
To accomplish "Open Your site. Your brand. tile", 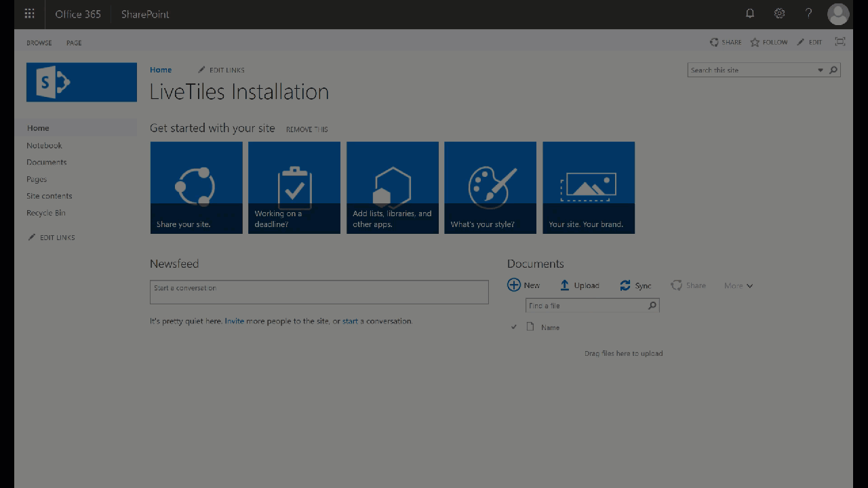I will pyautogui.click(x=589, y=188).
